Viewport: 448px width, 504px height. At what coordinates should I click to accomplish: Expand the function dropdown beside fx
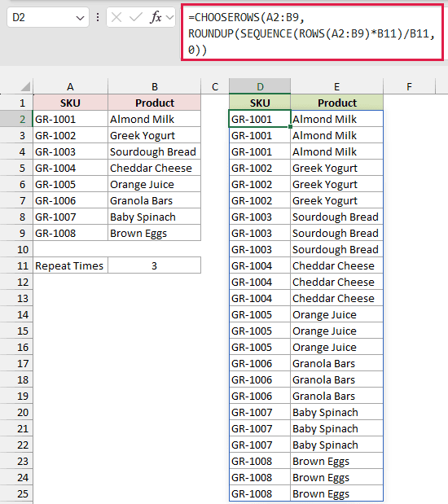click(169, 17)
